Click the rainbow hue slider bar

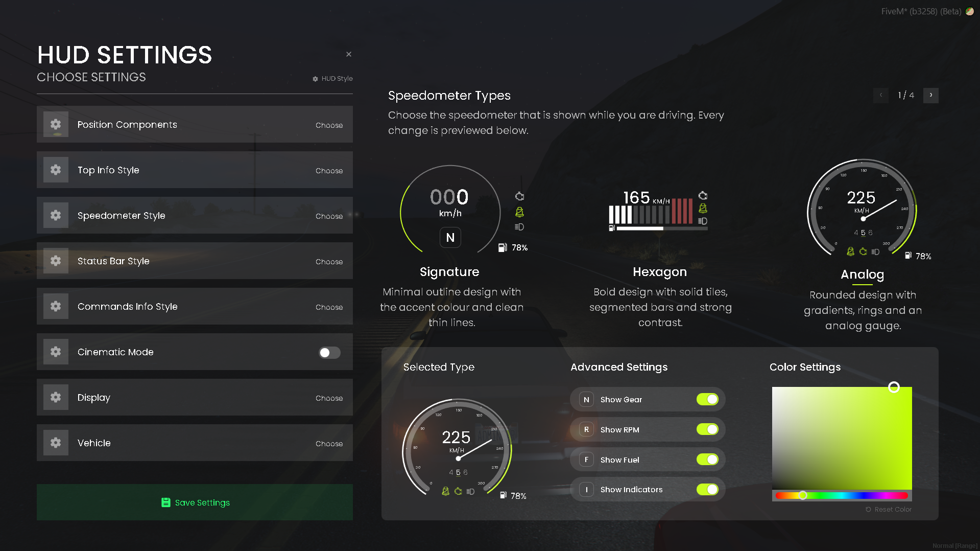tap(842, 495)
